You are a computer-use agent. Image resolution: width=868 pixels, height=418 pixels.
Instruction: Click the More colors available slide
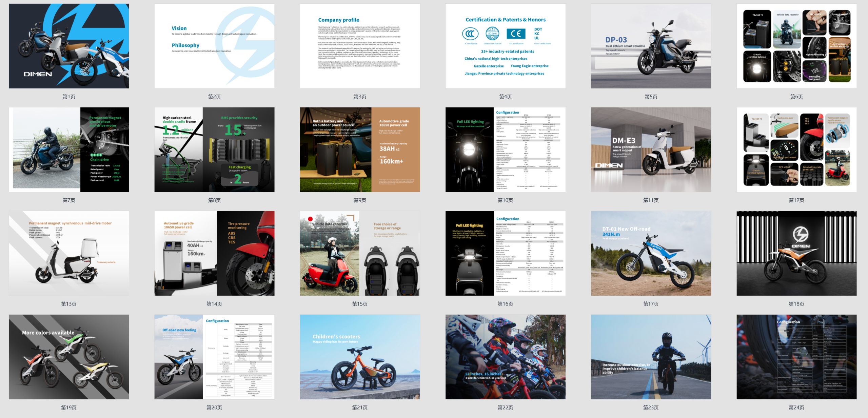69,357
